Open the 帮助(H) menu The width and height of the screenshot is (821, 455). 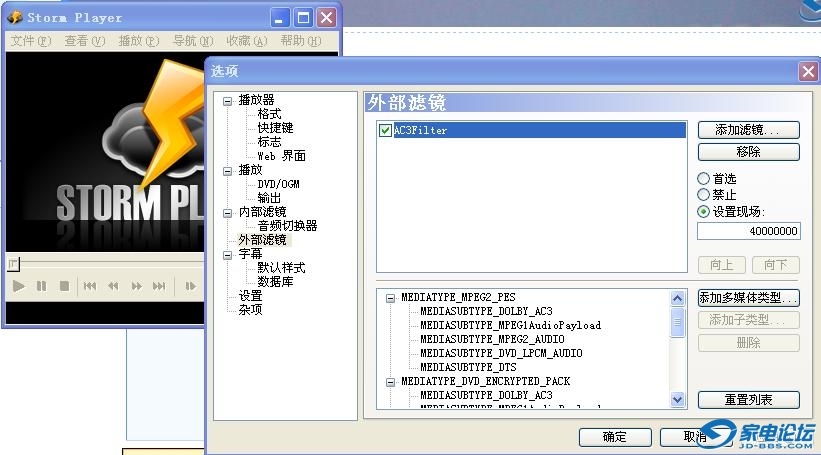pos(301,41)
